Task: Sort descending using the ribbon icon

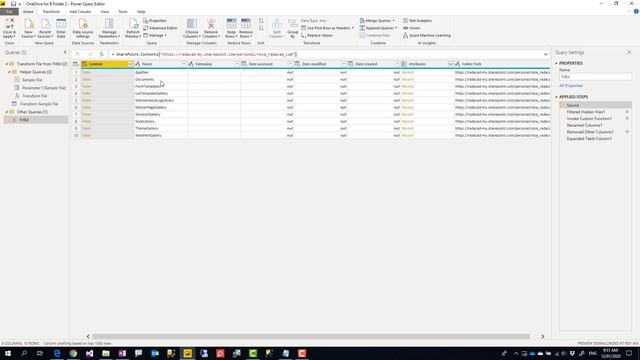Action: (261, 28)
